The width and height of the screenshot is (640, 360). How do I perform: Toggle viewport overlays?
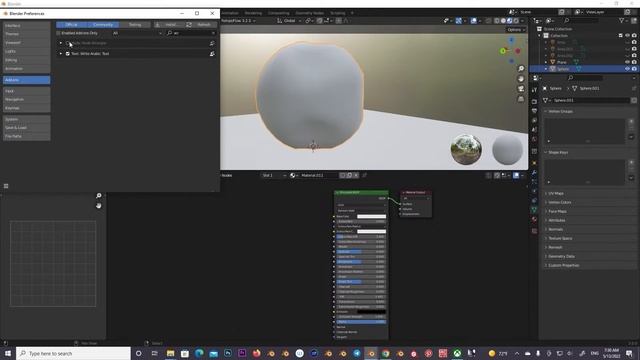click(473, 20)
